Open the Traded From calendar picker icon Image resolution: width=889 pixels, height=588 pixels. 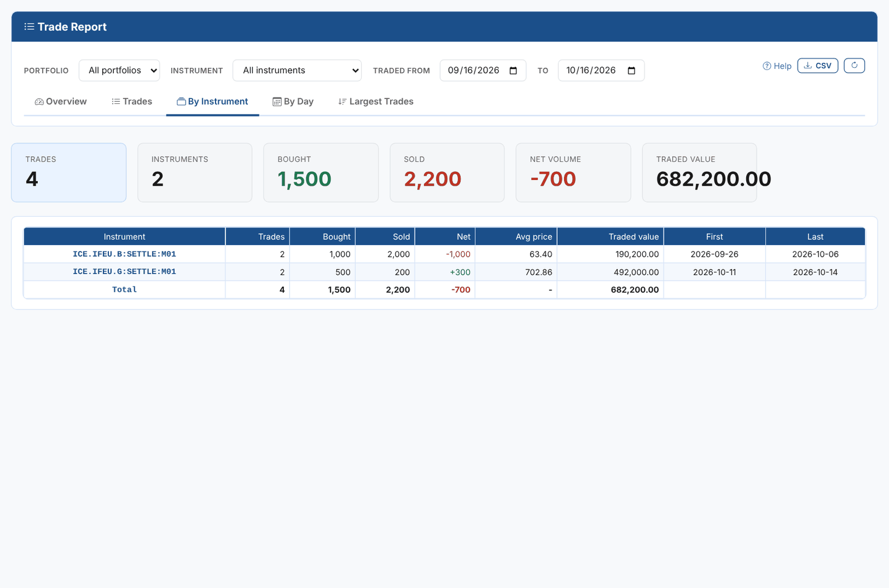pyautogui.click(x=513, y=71)
